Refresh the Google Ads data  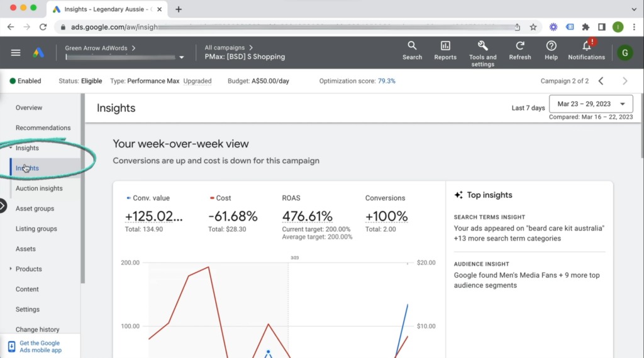point(520,51)
